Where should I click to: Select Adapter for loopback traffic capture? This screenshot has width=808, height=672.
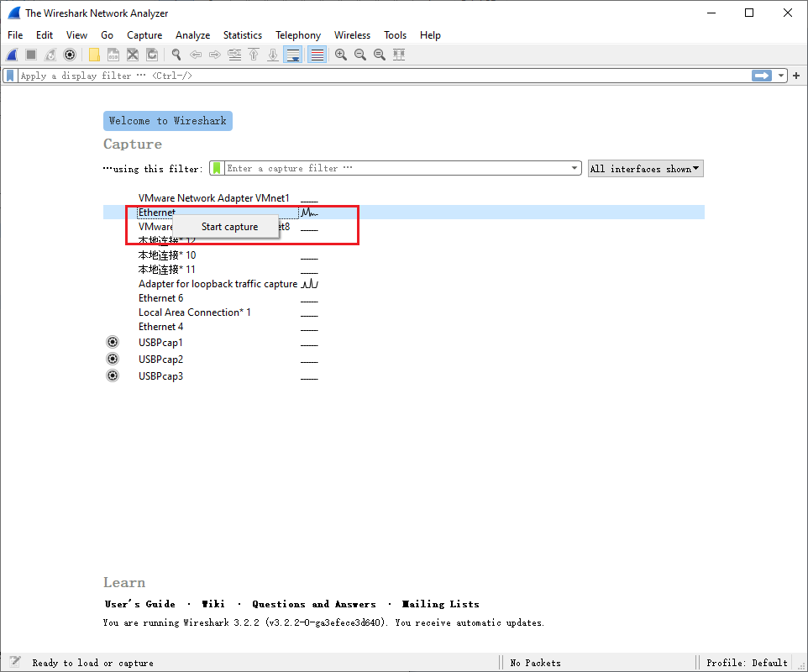tap(218, 284)
